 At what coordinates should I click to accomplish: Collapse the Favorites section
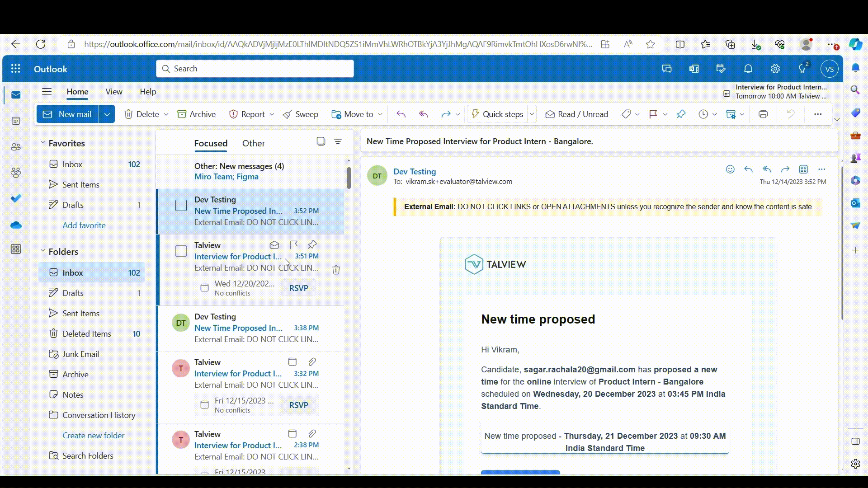43,142
